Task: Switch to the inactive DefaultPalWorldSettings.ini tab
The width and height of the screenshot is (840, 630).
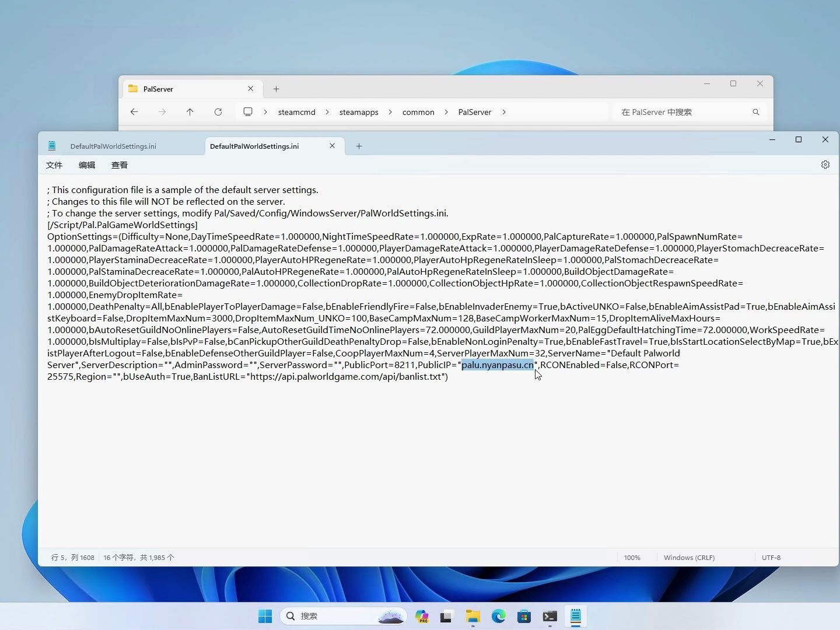Action: click(113, 146)
